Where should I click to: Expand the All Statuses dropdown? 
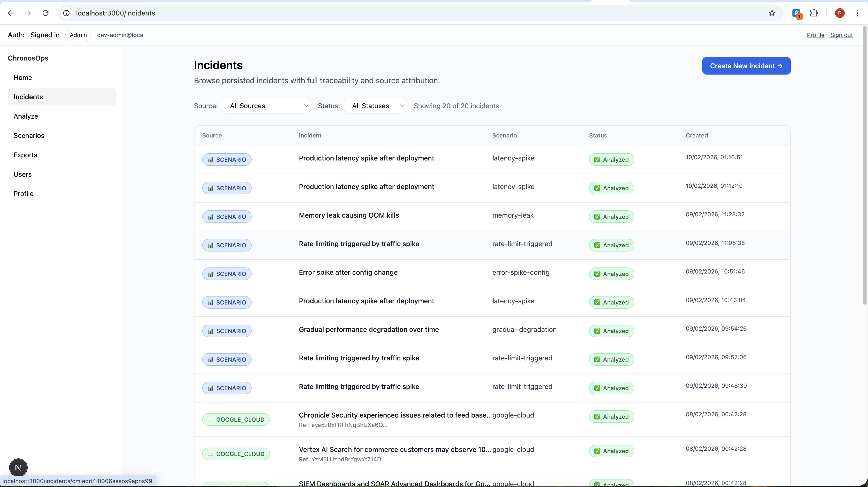click(x=375, y=106)
